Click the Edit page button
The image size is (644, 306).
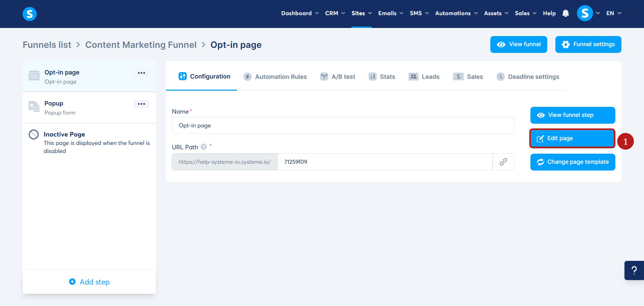click(x=573, y=139)
